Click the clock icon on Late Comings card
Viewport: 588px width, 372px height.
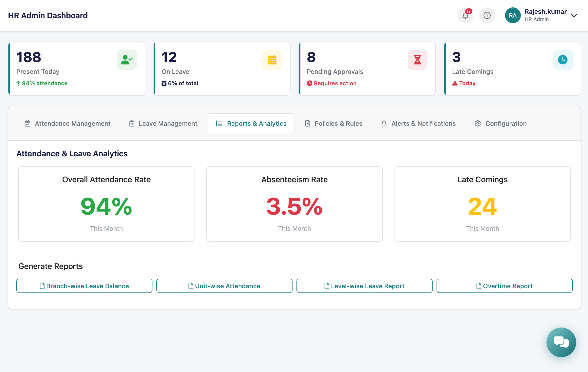[563, 60]
